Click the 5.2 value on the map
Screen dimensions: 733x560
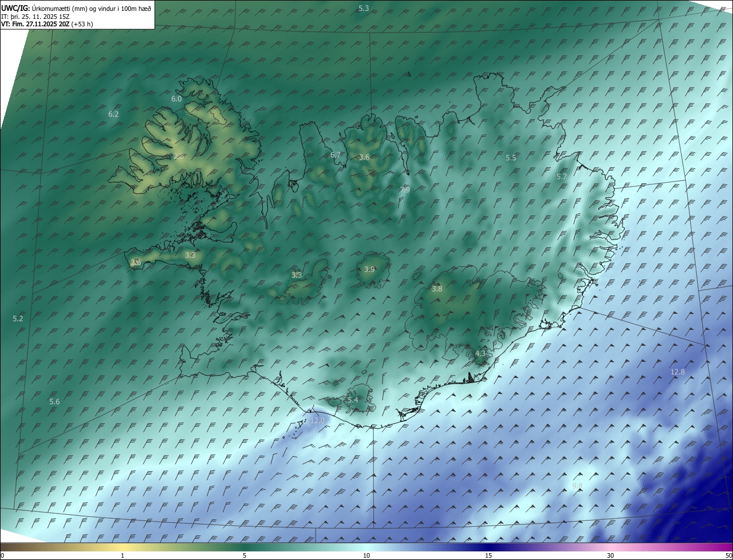click(18, 318)
